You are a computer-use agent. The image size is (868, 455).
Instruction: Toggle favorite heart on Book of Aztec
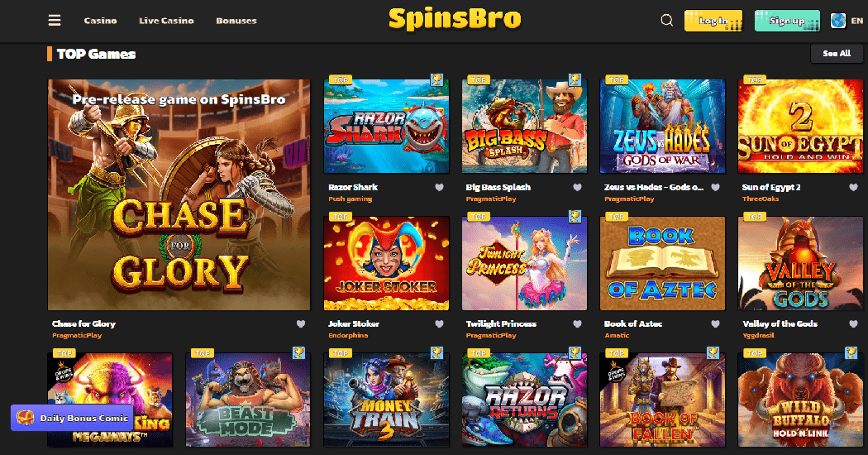715,323
